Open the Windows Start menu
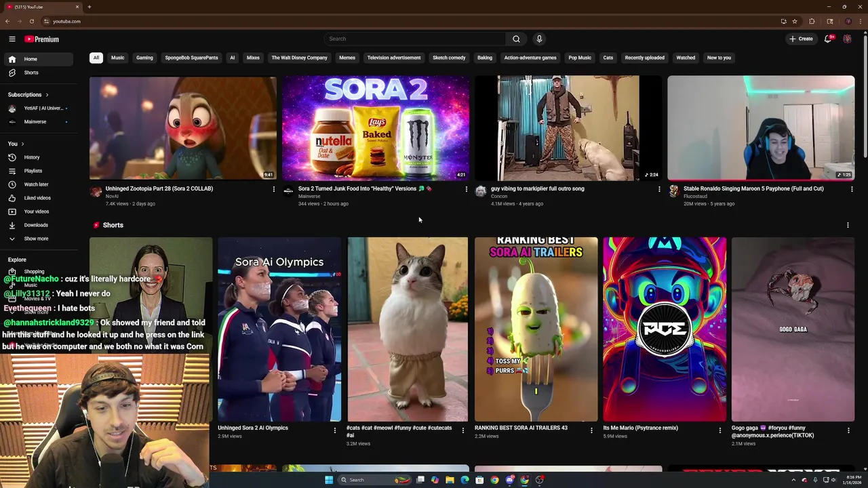This screenshot has width=868, height=488. 329,480
